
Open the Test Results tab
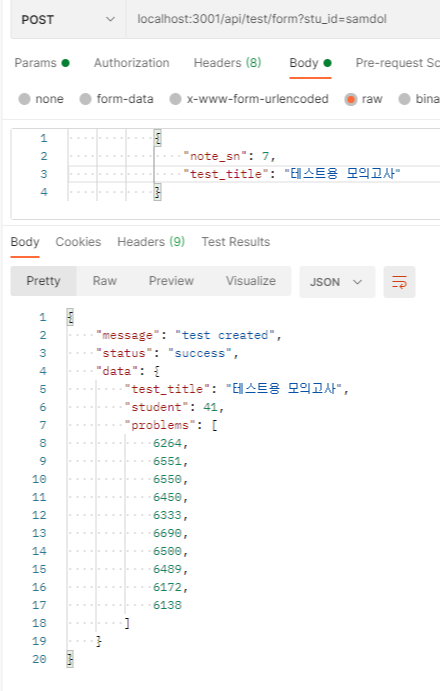(x=236, y=242)
